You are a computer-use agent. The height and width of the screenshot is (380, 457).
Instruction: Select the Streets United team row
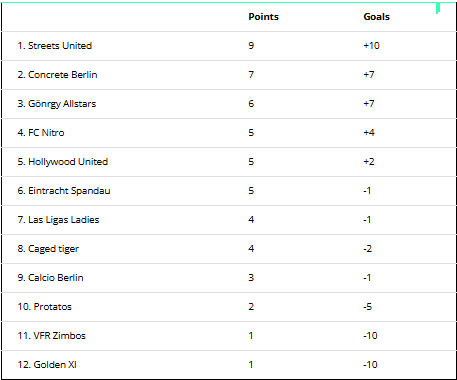(x=229, y=46)
